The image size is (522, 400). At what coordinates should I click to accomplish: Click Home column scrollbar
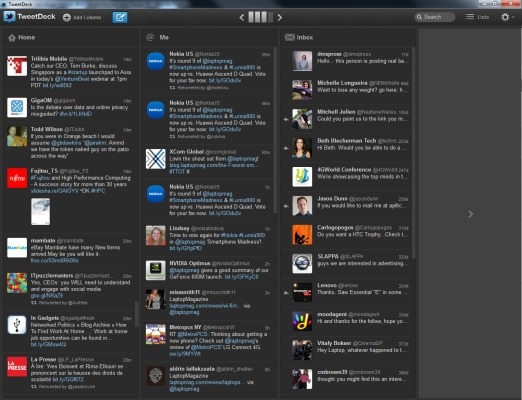(x=136, y=314)
